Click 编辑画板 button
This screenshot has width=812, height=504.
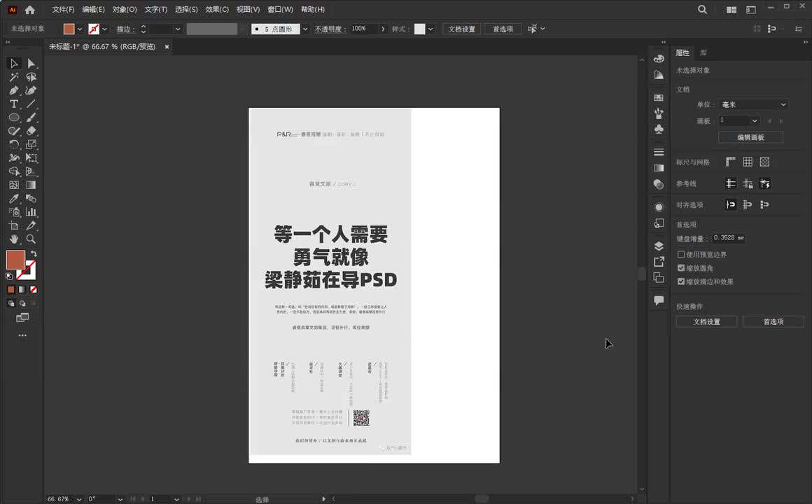click(751, 137)
